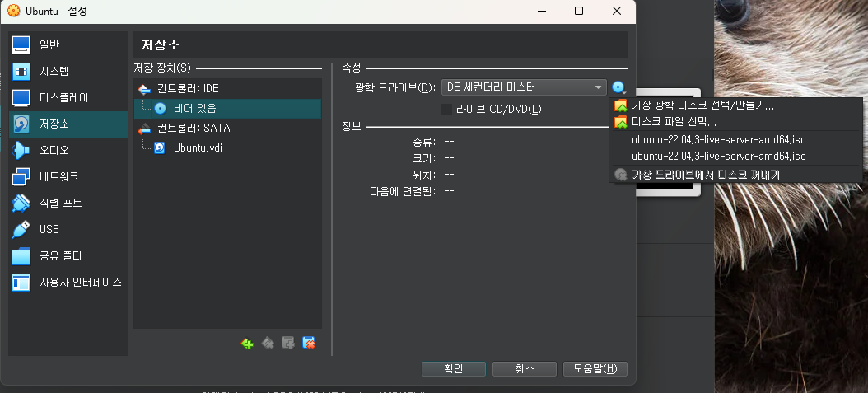
Task: Click the 확인 button
Action: (x=454, y=368)
